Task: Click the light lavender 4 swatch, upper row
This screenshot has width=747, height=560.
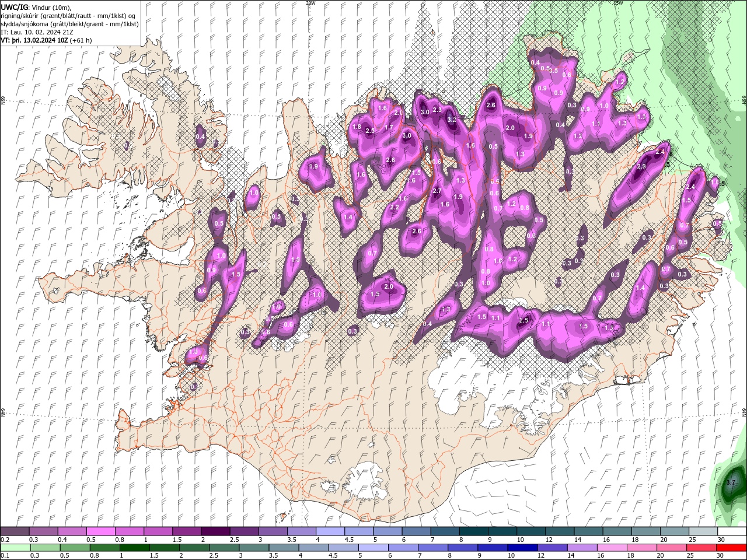Action: tap(330, 531)
